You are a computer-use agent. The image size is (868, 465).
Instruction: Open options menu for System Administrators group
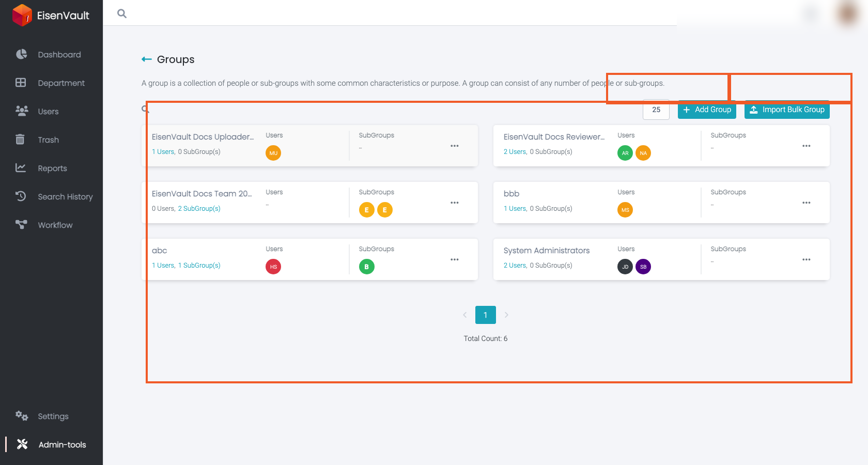(807, 259)
